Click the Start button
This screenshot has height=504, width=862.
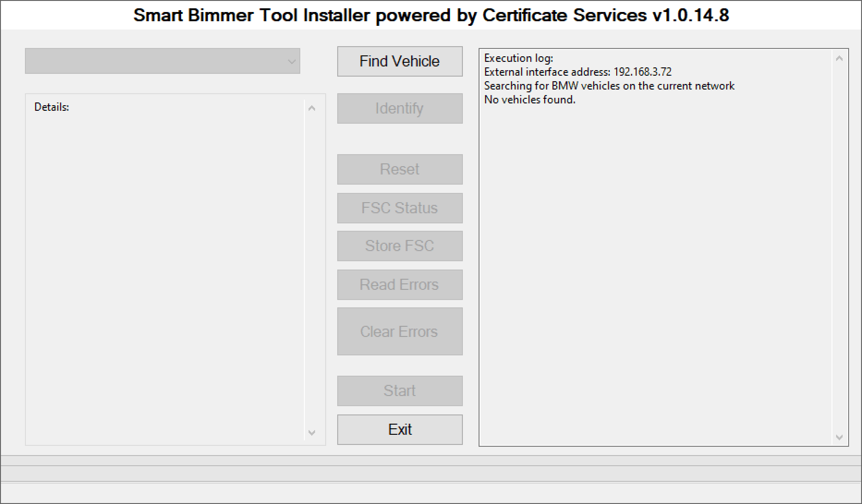(x=400, y=391)
